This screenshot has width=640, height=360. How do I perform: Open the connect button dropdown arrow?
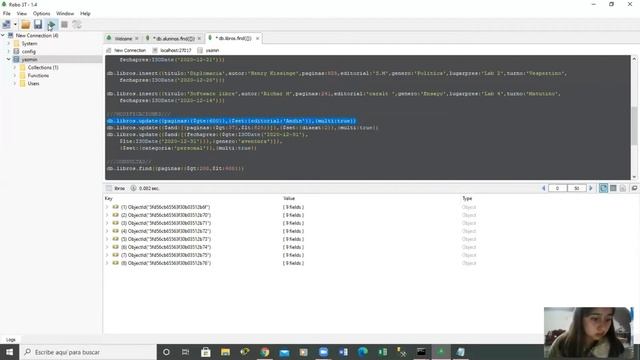(15, 25)
